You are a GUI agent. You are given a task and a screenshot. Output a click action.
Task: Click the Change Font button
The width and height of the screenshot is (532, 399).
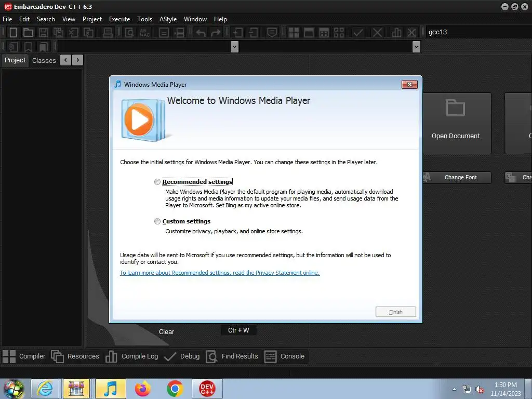click(x=457, y=178)
